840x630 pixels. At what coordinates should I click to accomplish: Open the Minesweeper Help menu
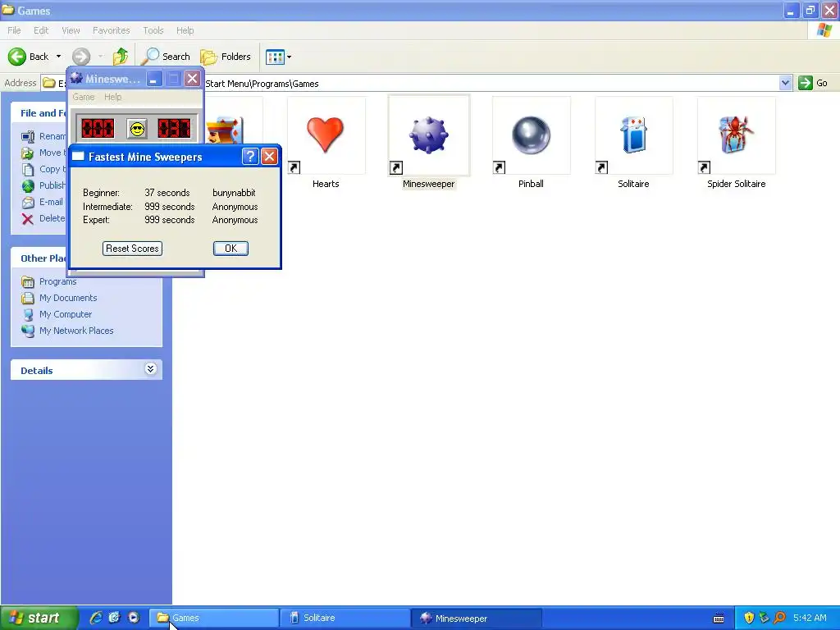pyautogui.click(x=113, y=97)
